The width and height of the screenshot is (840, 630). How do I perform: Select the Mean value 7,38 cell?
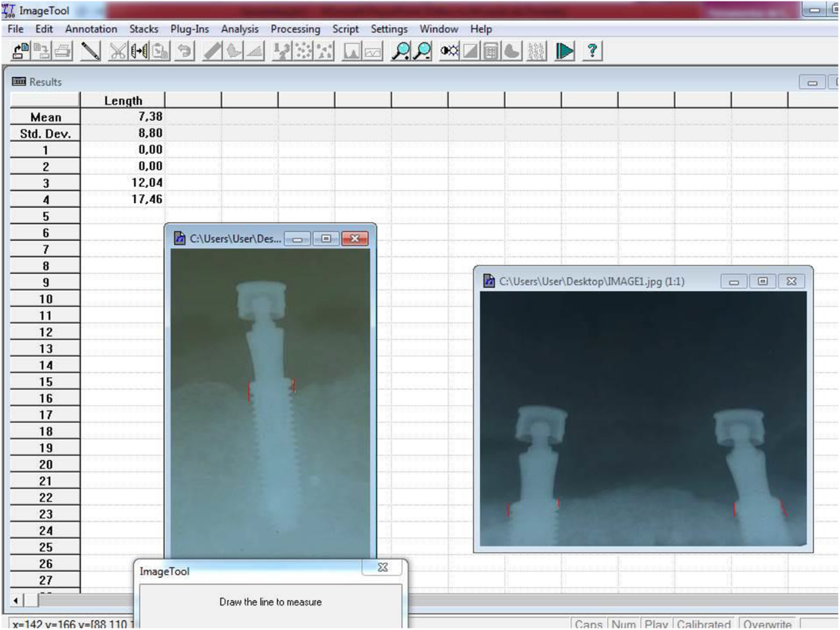[123, 117]
